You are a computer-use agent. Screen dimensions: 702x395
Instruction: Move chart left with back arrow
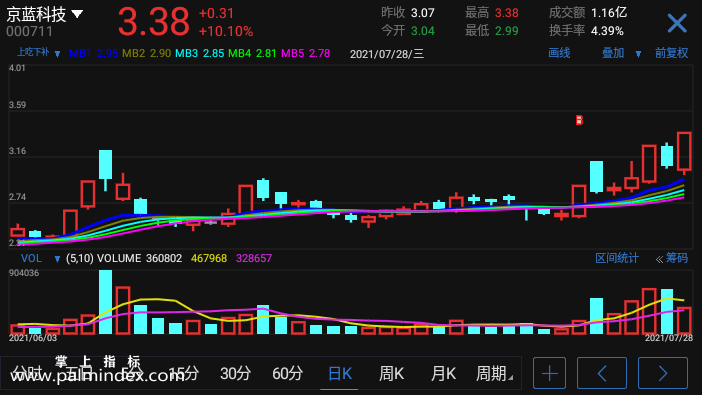[602, 373]
